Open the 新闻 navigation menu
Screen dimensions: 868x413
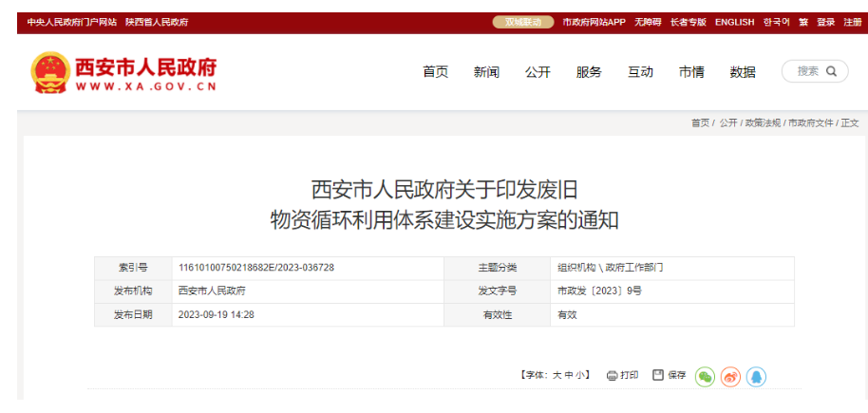point(486,72)
